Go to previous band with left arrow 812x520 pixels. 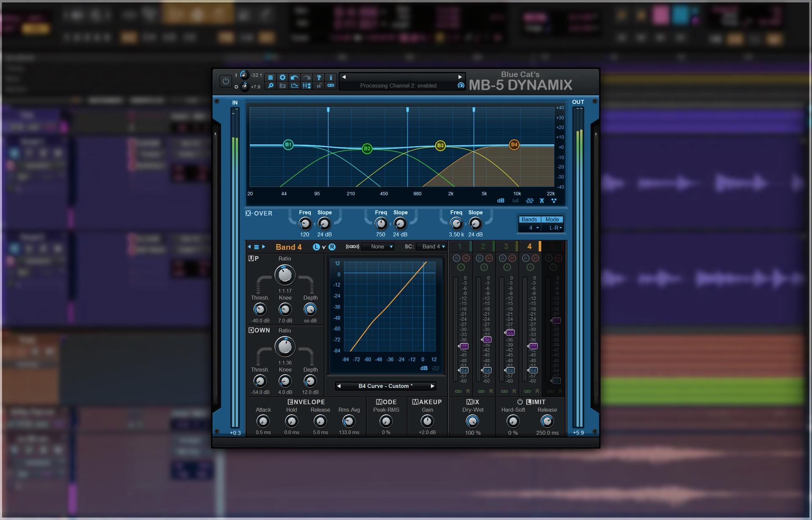coord(249,247)
